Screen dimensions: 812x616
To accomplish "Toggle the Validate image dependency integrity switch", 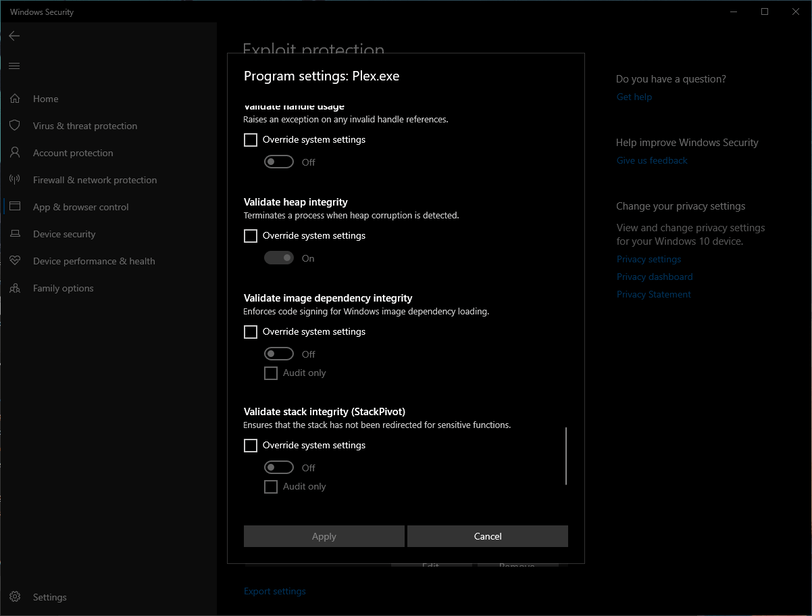I will pyautogui.click(x=279, y=354).
